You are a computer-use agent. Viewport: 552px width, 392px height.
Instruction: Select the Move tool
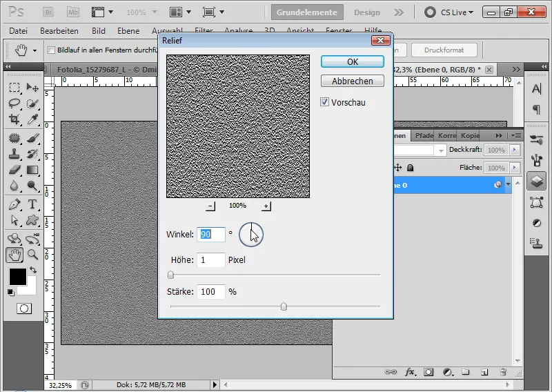click(x=32, y=87)
